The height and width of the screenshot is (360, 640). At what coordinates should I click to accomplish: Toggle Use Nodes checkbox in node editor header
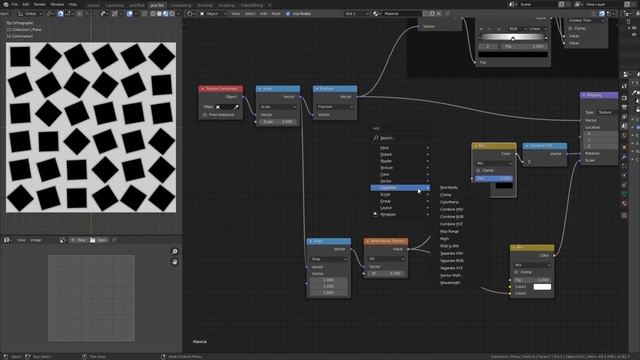click(288, 13)
